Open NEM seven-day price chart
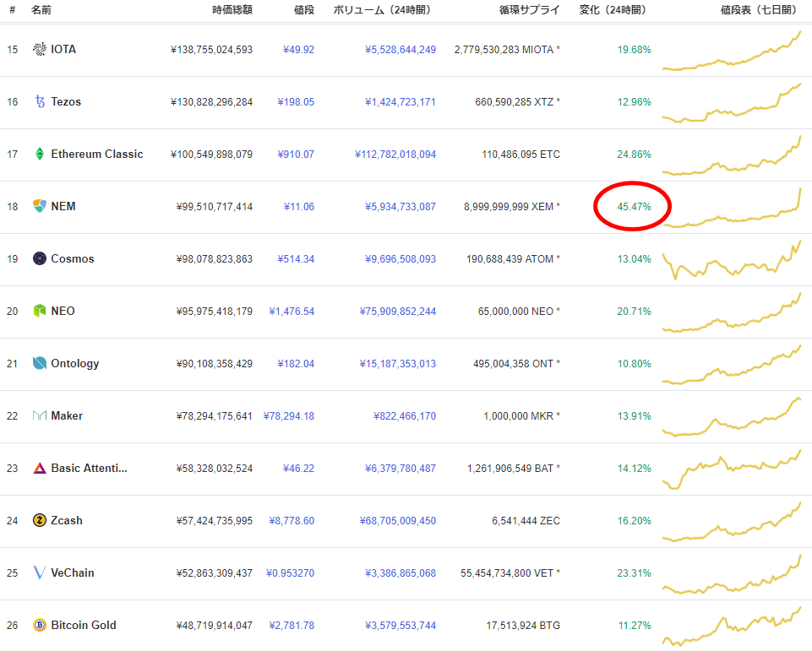Image resolution: width=812 pixels, height=651 pixels. [731, 208]
